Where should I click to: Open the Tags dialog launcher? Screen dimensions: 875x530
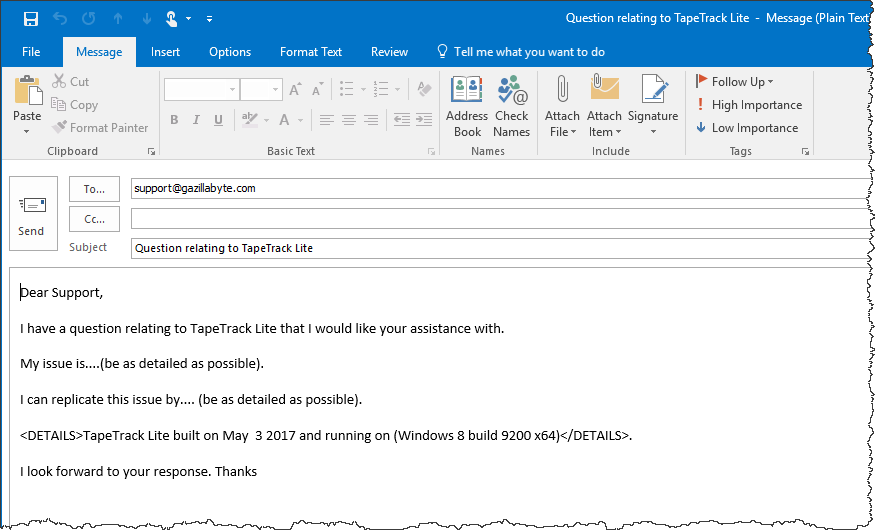click(x=805, y=151)
